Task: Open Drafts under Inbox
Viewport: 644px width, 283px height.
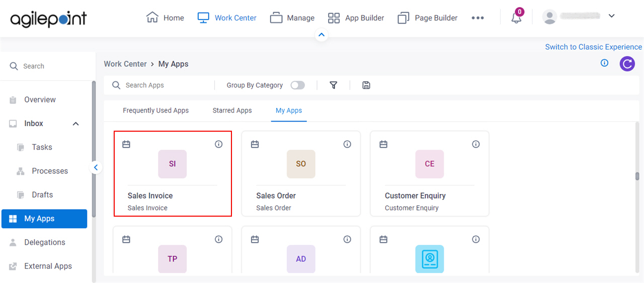Action: click(x=42, y=195)
